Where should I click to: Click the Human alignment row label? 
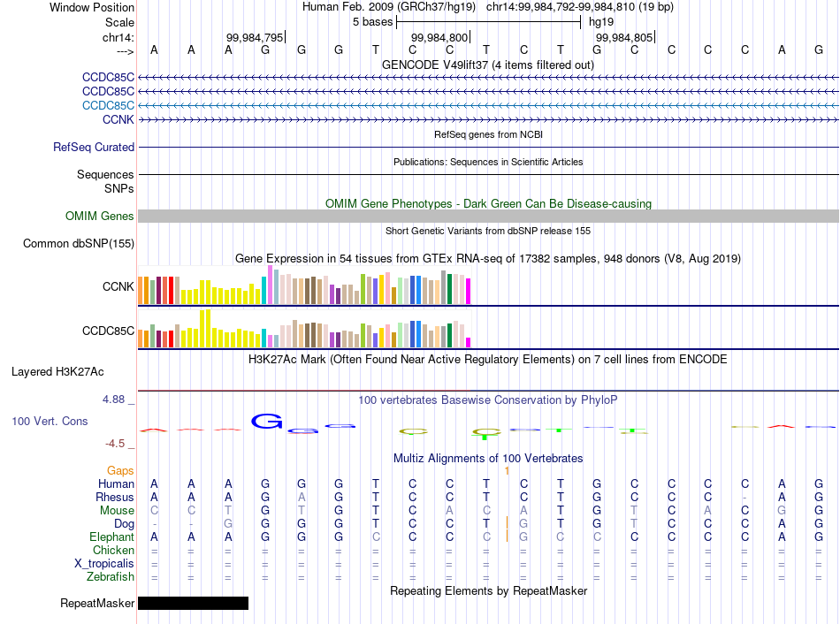coord(116,484)
